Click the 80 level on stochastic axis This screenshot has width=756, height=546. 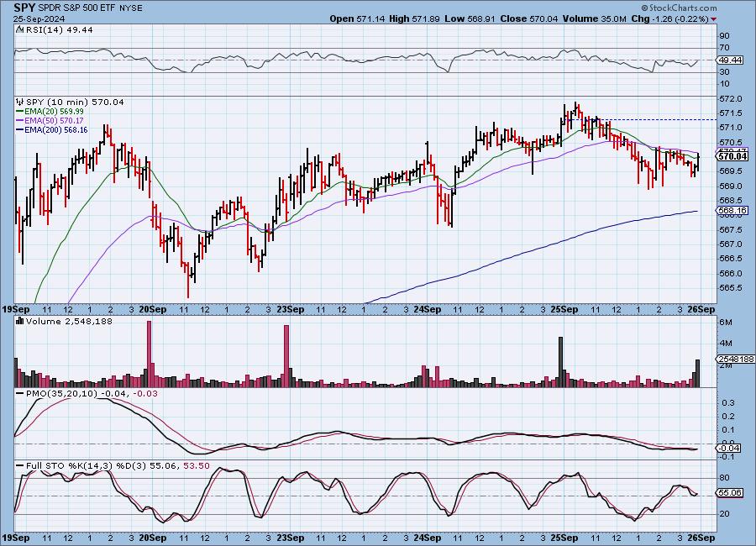[x=724, y=478]
